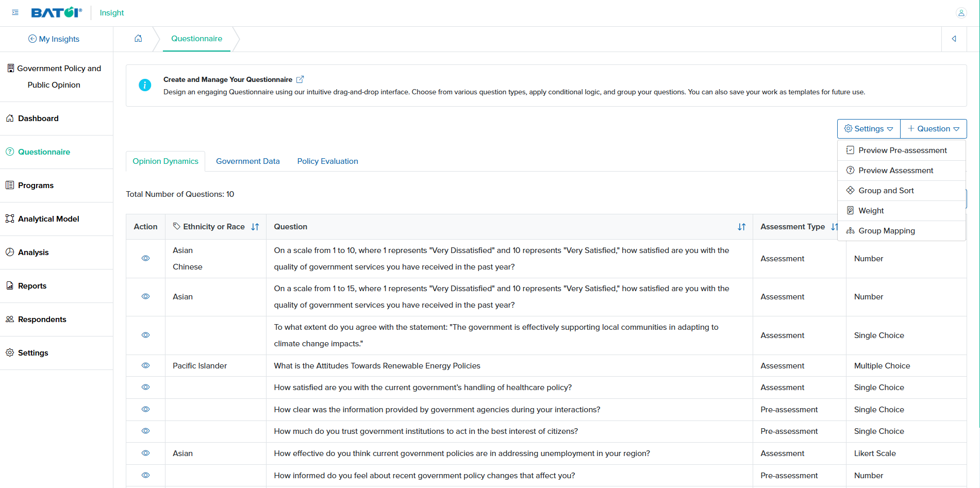
Task: Open Analytical Model page
Action: (48, 219)
